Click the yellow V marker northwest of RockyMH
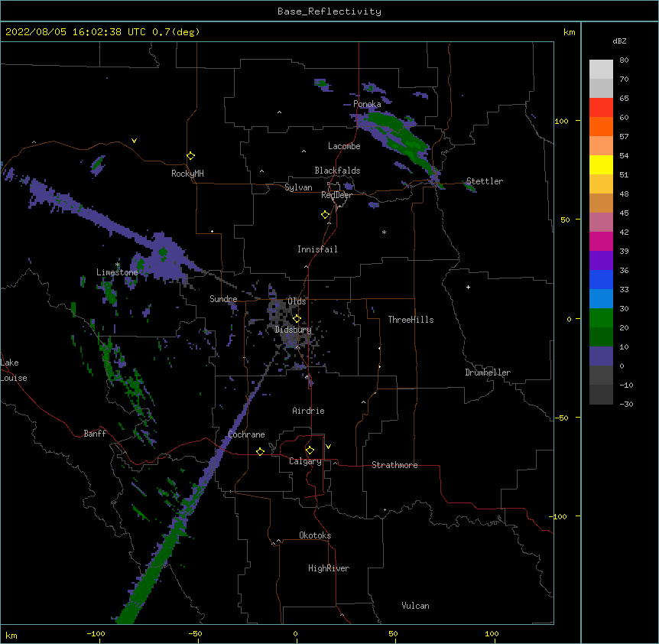 point(134,141)
